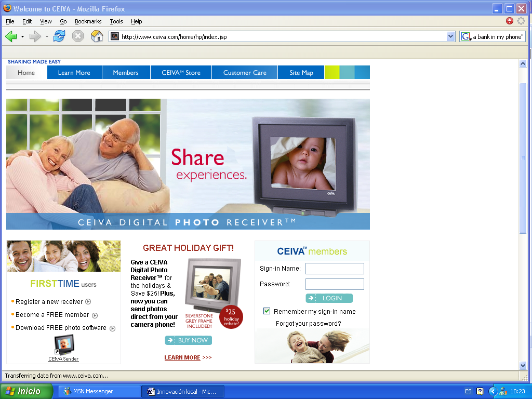Click the MSN Messenger tray icon
The width and height of the screenshot is (532, 399).
(503, 392)
